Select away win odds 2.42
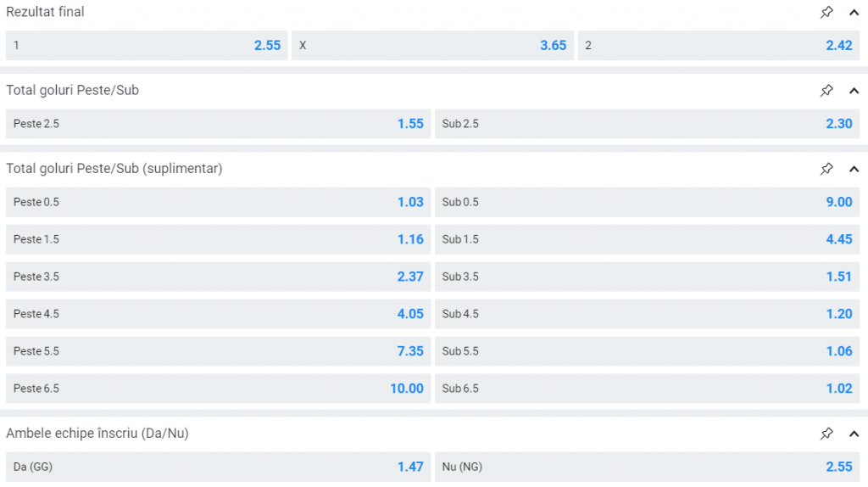The height and width of the screenshot is (487, 868). [719, 46]
